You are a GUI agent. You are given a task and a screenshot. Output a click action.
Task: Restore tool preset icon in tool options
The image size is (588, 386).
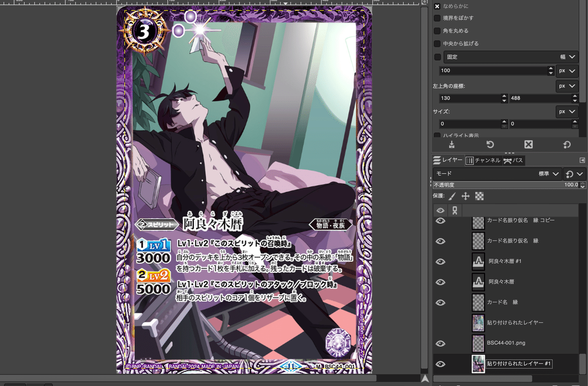click(x=490, y=145)
